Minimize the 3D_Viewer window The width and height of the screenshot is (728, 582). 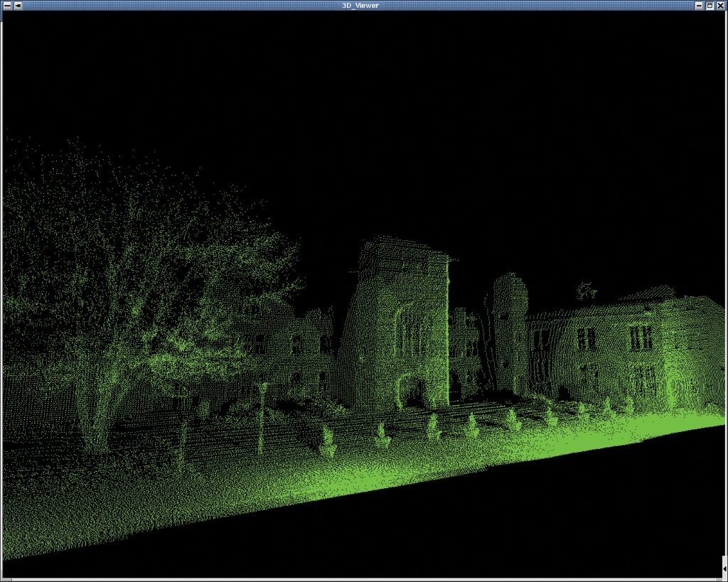[699, 5]
